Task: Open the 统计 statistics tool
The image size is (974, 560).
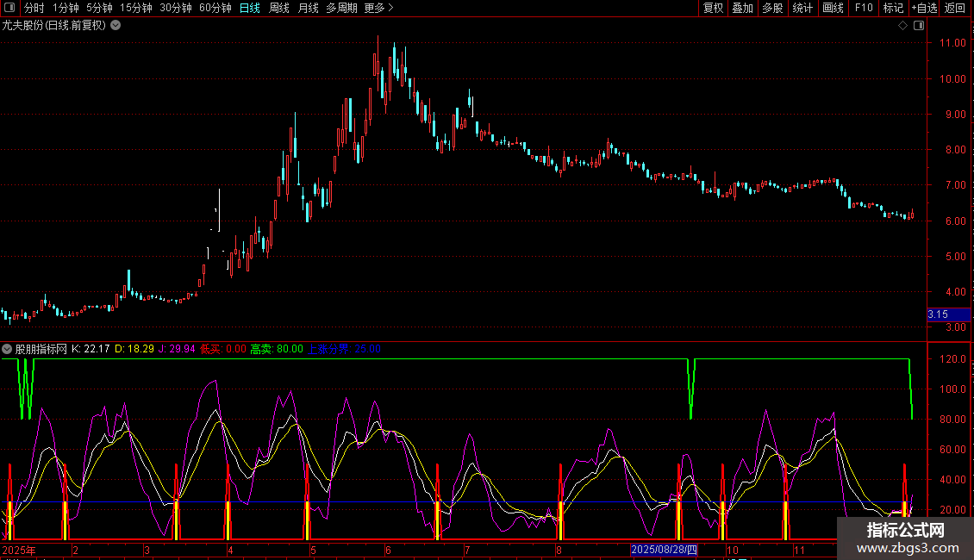Action: [802, 9]
